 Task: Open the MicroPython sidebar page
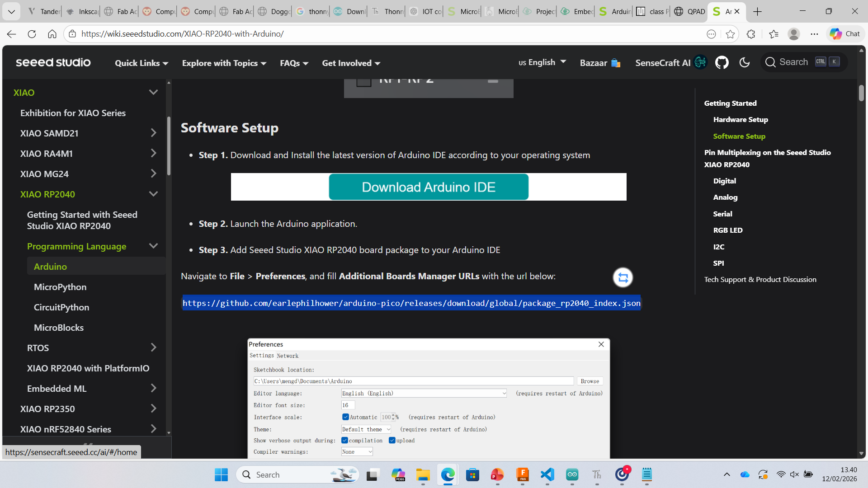(60, 287)
